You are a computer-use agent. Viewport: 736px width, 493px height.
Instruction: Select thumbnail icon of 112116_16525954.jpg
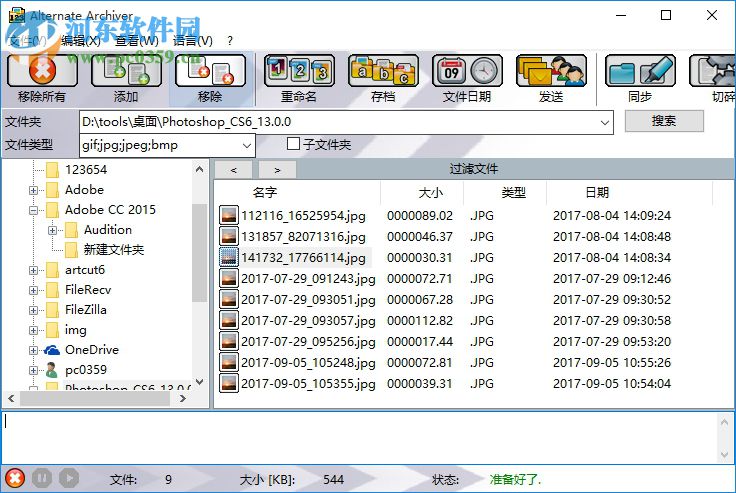click(x=229, y=216)
